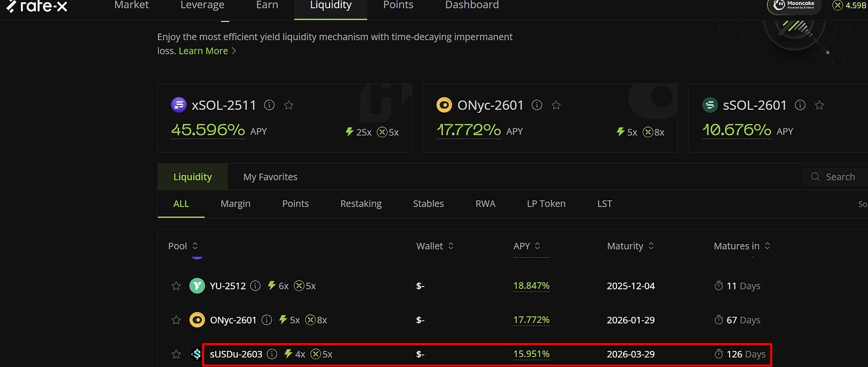Click the 18.847% APY value
This screenshot has width=868, height=367.
tap(531, 286)
